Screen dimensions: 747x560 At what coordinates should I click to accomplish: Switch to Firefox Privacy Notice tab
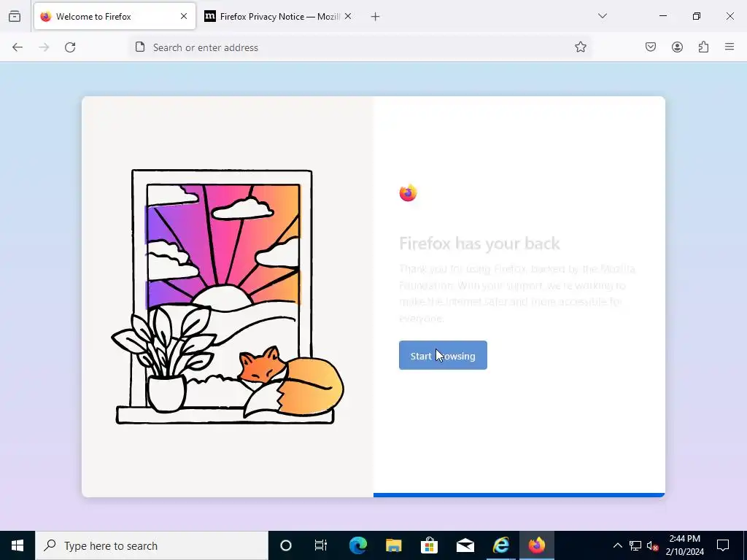click(279, 16)
